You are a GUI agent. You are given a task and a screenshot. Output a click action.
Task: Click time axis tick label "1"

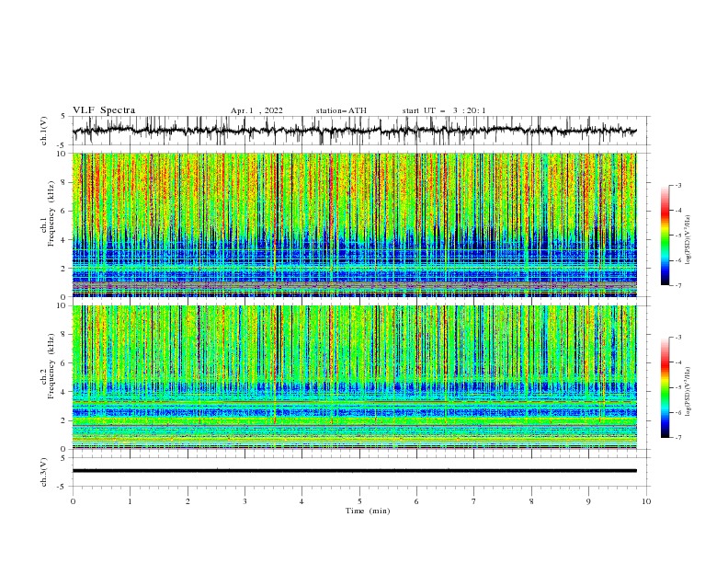tap(130, 501)
